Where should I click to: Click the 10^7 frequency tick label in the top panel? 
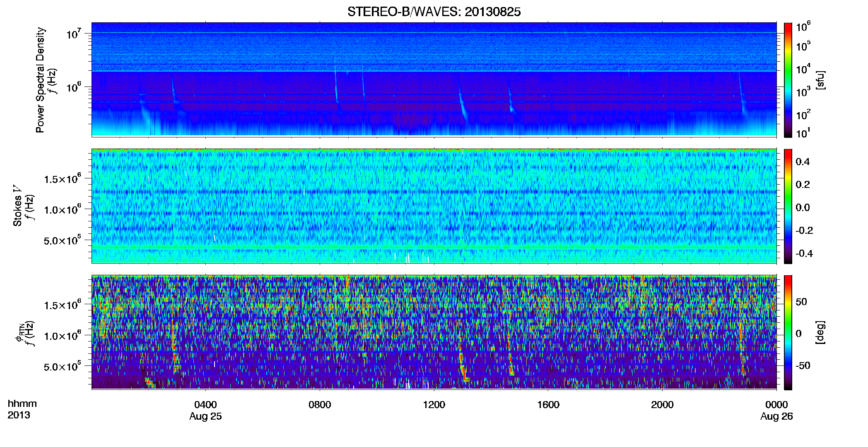coord(74,33)
